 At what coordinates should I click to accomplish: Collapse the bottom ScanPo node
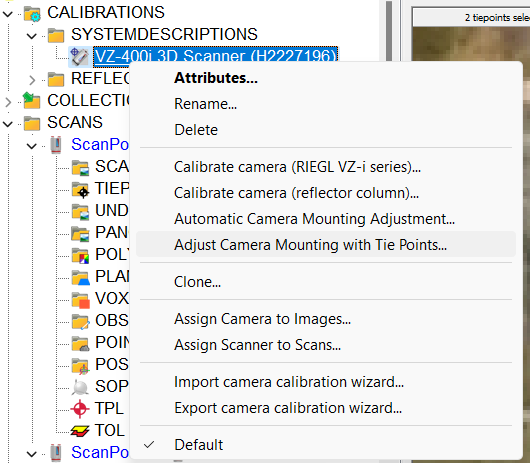click(32, 454)
